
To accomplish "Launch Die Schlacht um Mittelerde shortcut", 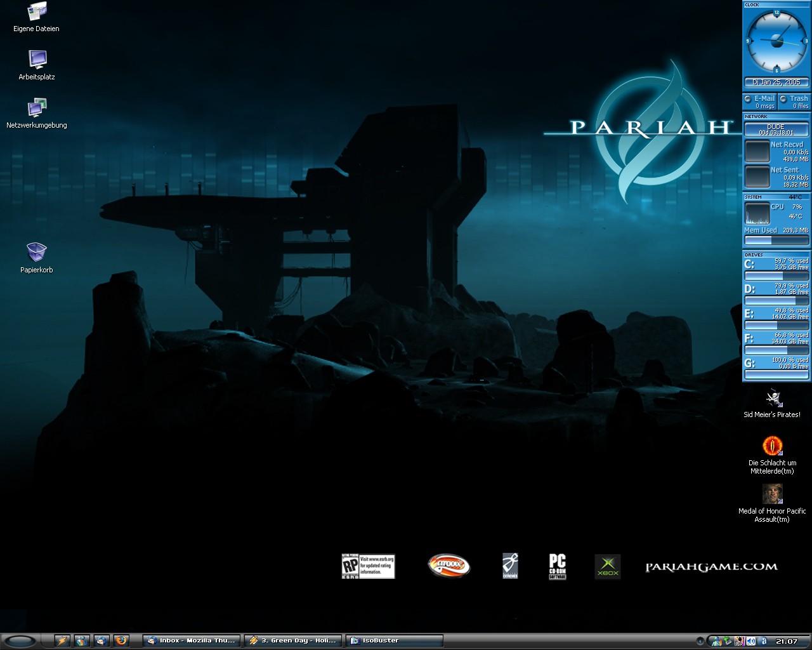I will pyautogui.click(x=772, y=455).
